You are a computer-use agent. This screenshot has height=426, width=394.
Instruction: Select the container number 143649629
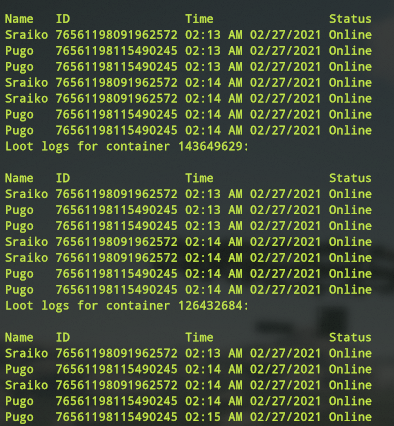(x=212, y=146)
